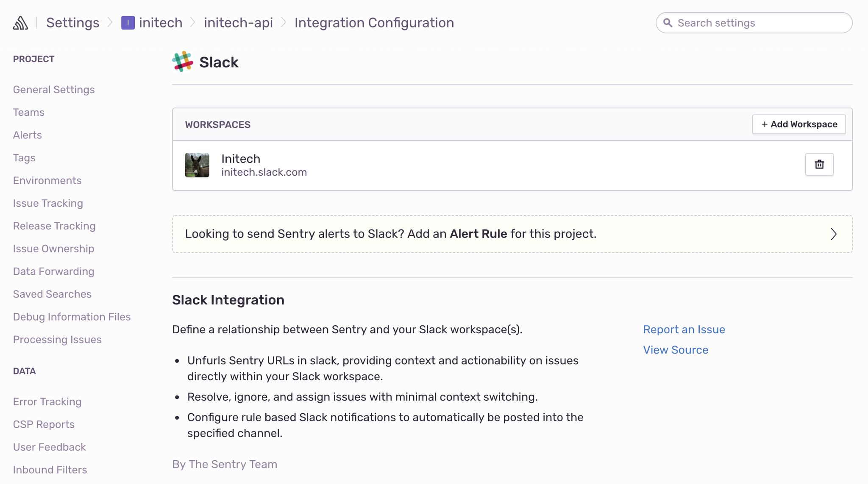Click the Sentry logo in the top-left corner
Image resolution: width=868 pixels, height=484 pixels.
click(x=20, y=22)
